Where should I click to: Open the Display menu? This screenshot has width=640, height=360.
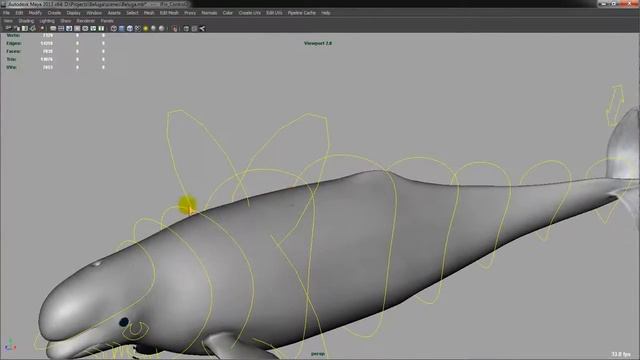[x=73, y=13]
